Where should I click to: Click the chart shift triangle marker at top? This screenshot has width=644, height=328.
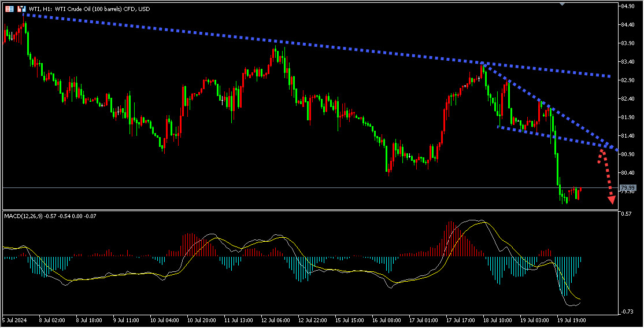point(562,4)
